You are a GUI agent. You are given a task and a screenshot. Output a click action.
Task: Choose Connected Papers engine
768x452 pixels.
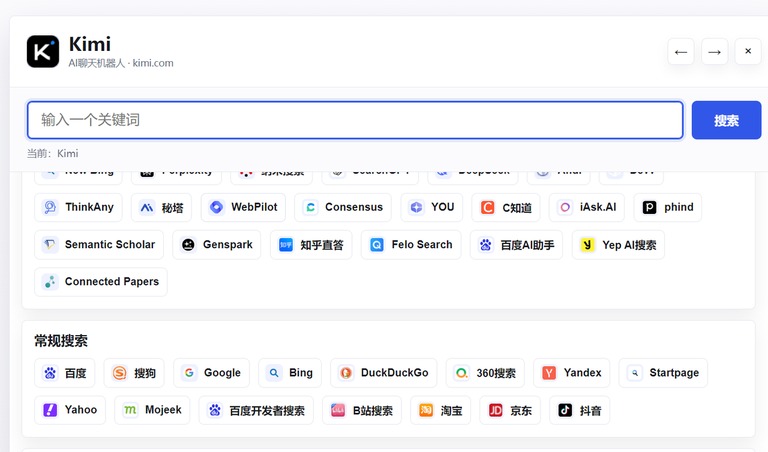(101, 282)
